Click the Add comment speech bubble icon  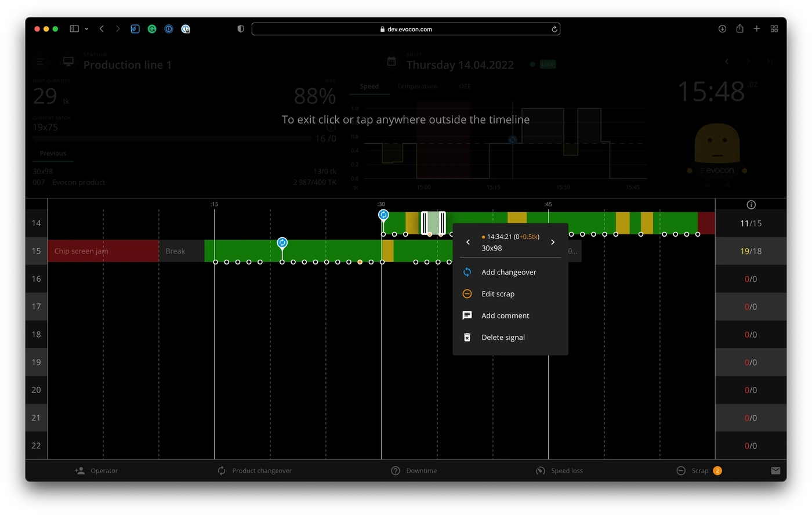point(467,315)
